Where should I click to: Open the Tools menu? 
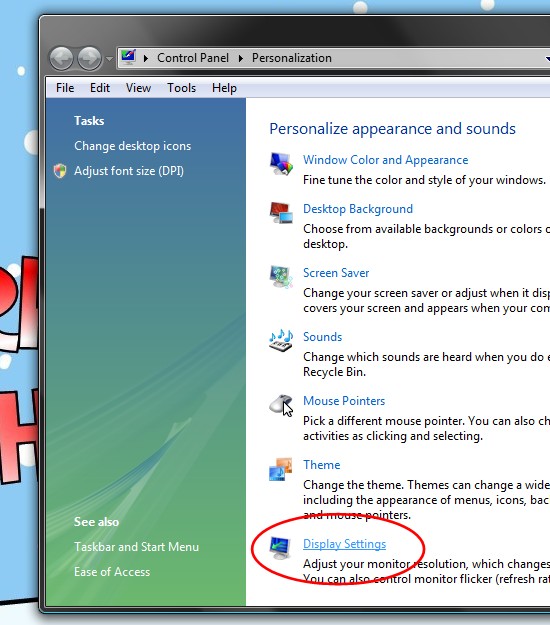[x=181, y=88]
